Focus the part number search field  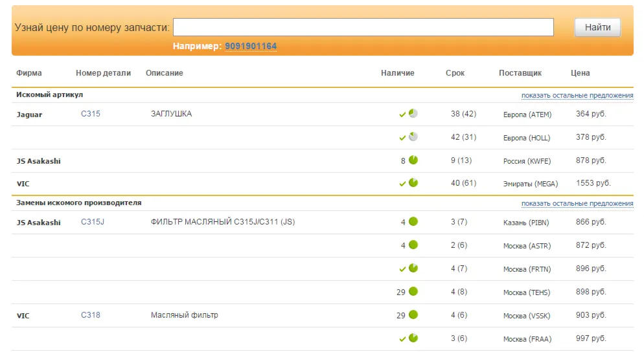click(x=363, y=27)
